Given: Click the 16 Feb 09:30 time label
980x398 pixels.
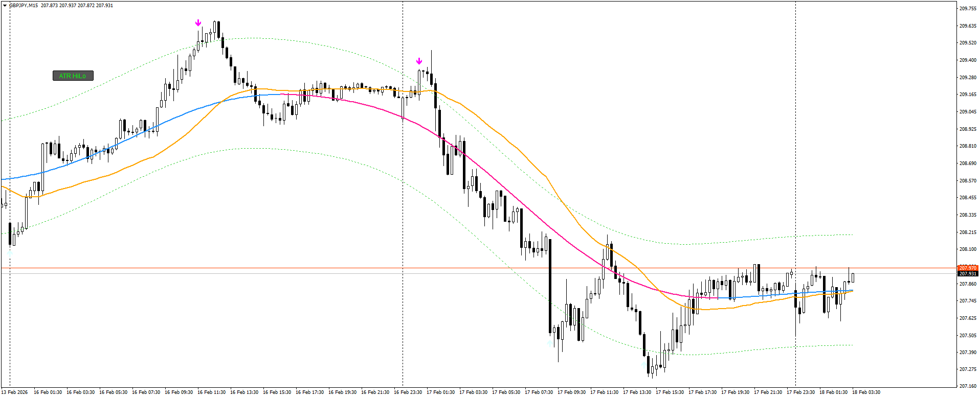Looking at the screenshot, I should tap(179, 392).
